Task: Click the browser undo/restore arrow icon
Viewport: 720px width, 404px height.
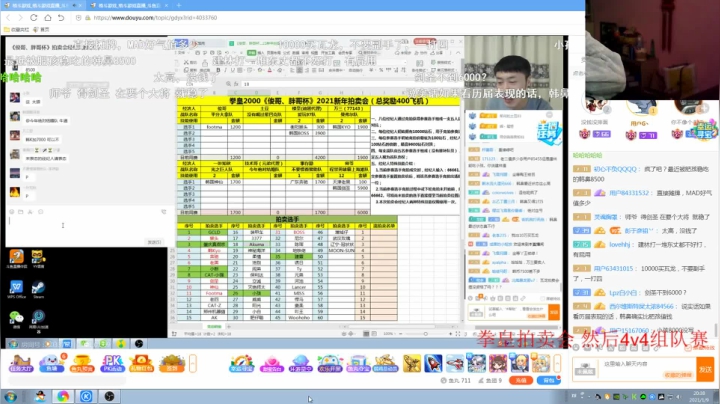Action: (x=61, y=17)
